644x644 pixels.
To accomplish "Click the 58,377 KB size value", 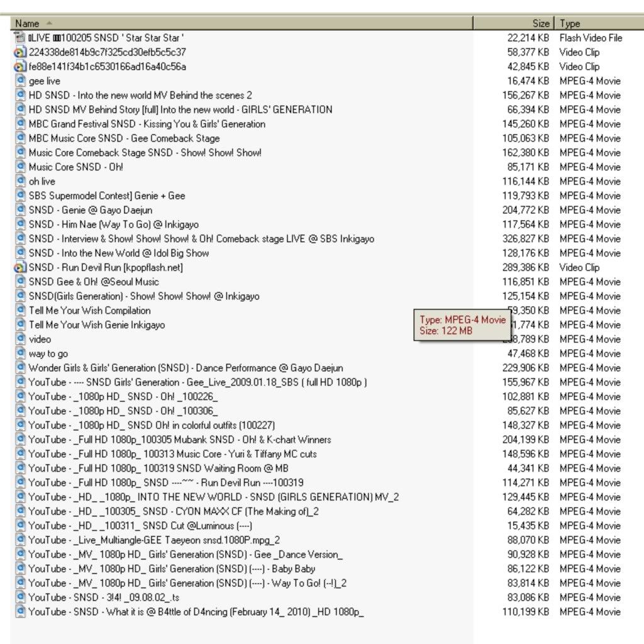I will point(528,52).
